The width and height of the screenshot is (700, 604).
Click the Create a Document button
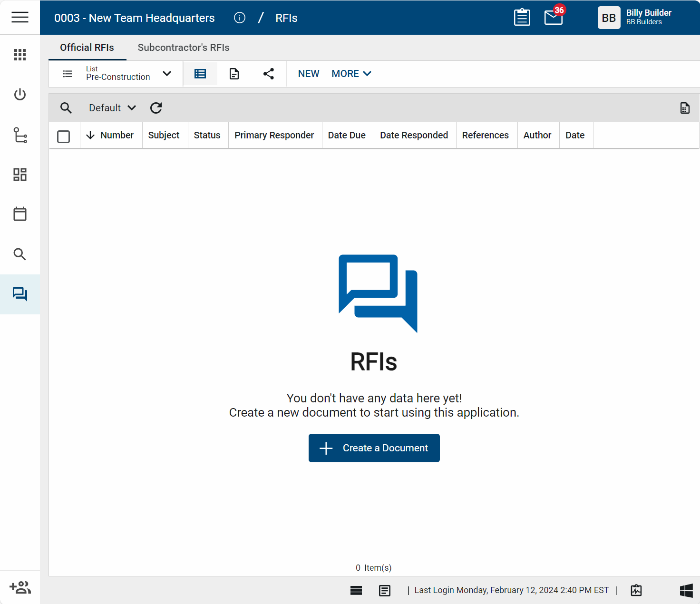coord(374,448)
